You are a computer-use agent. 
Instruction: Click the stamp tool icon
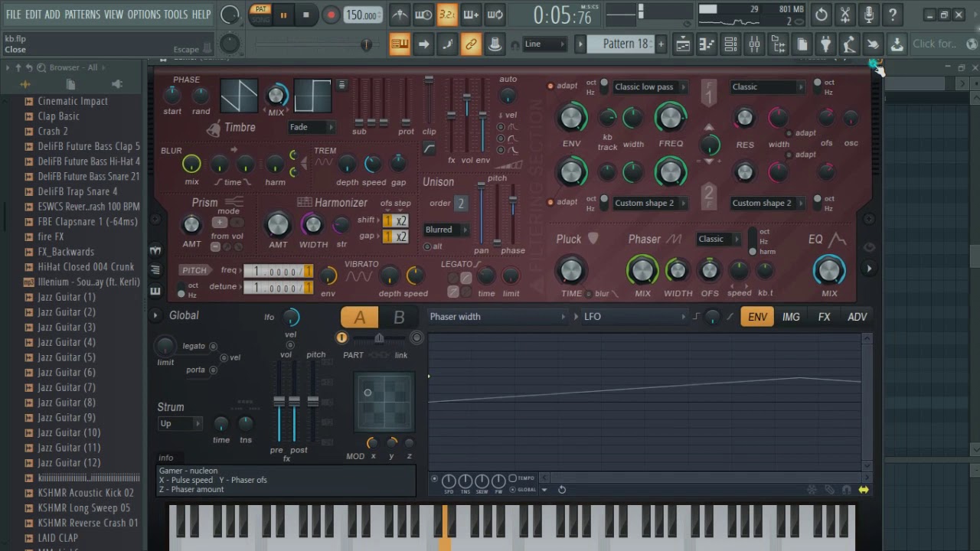click(x=495, y=44)
